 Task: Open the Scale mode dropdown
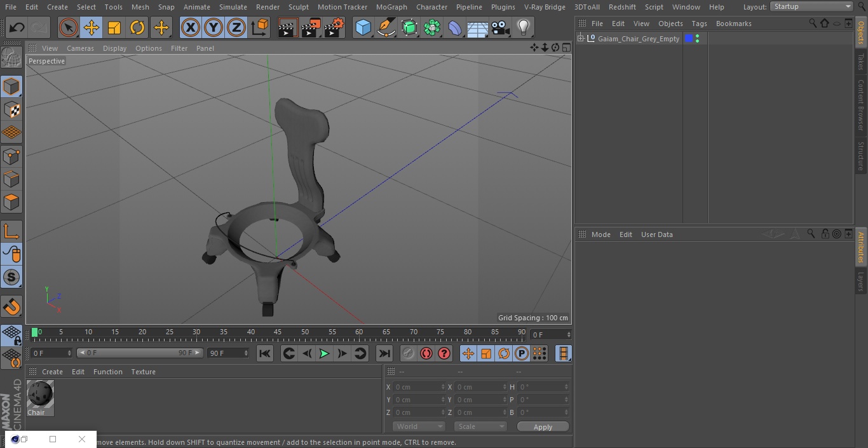point(480,426)
